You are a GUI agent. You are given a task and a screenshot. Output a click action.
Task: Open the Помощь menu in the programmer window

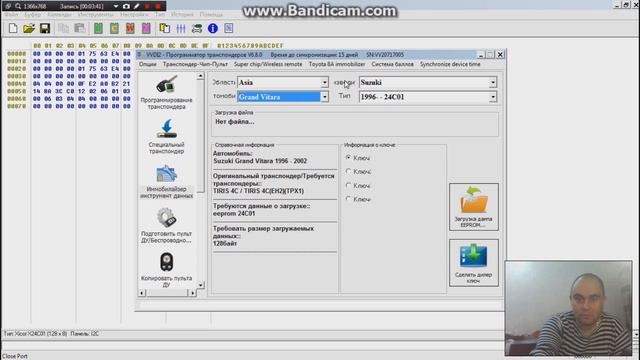(211, 15)
